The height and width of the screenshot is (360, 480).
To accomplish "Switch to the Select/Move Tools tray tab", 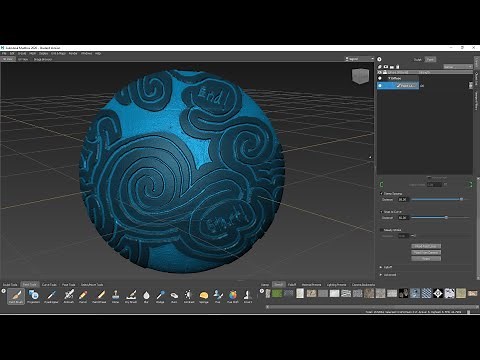I will [92, 285].
